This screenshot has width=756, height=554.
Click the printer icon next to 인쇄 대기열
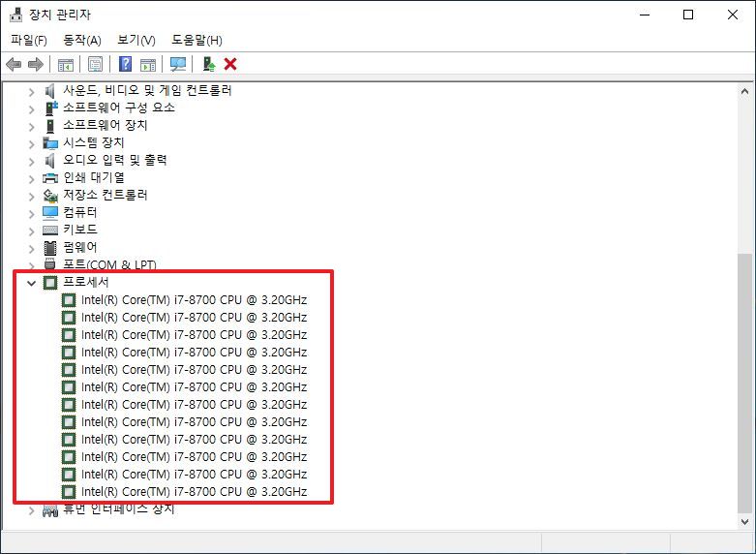coord(50,178)
